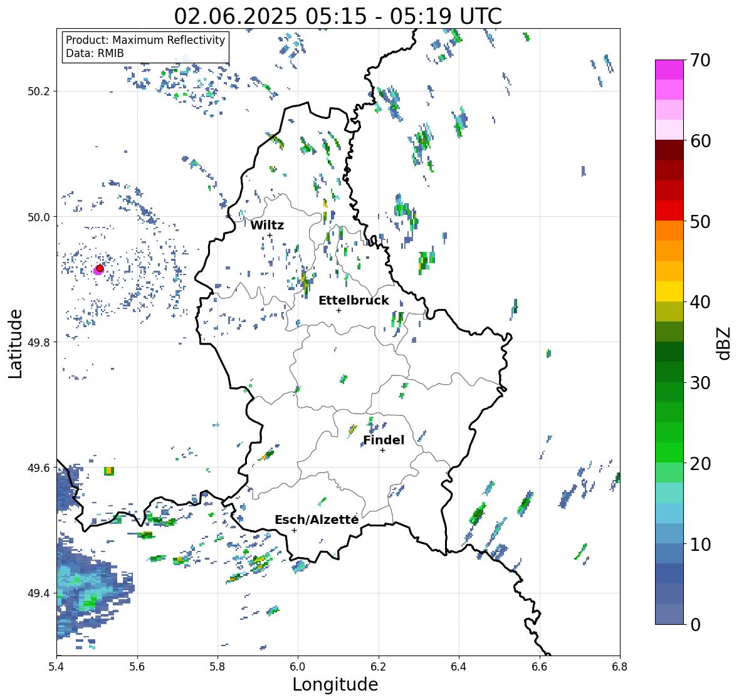Click latitude tick label 50.2
Screen dimensions: 739x700
point(39,91)
